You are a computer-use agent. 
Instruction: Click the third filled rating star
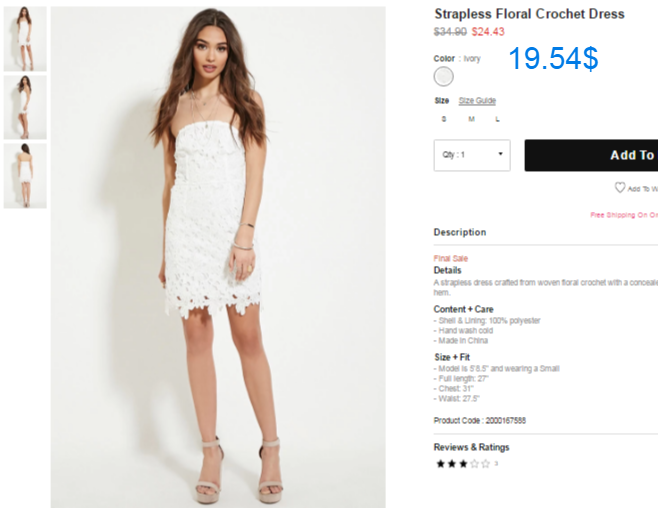coord(463,464)
